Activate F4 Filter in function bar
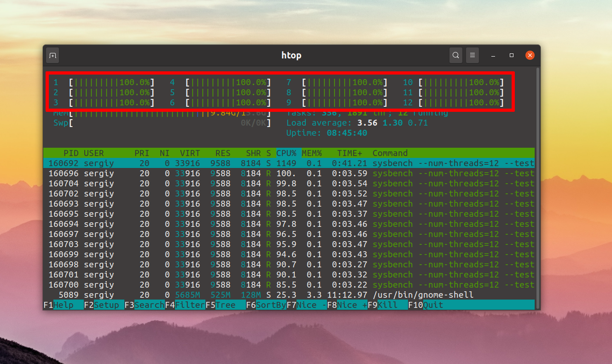Image resolution: width=612 pixels, height=364 pixels. pos(185,305)
